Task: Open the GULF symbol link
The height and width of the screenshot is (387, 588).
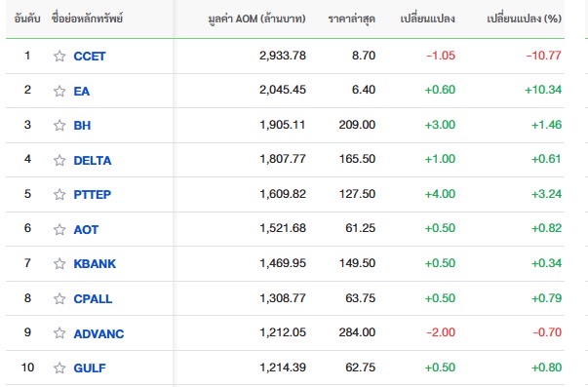Action: click(90, 368)
